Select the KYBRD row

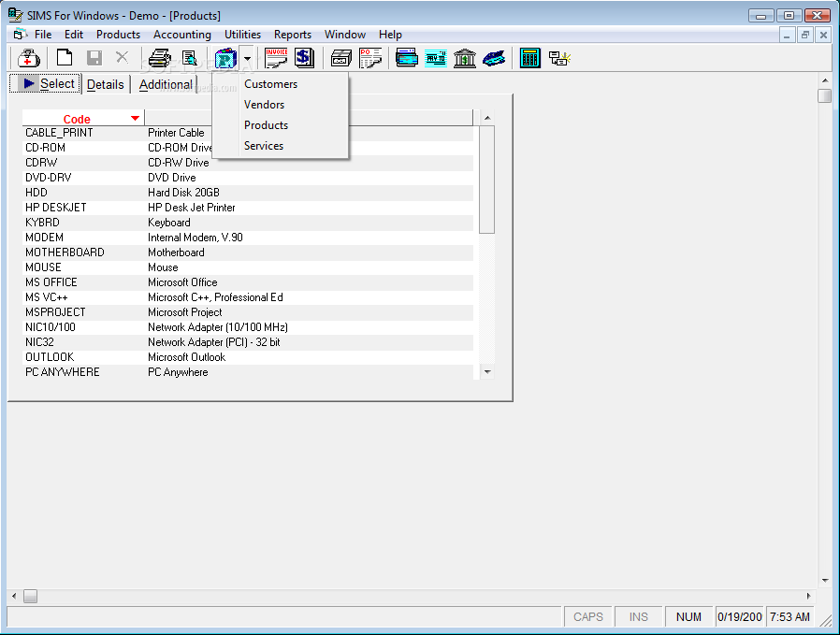248,223
